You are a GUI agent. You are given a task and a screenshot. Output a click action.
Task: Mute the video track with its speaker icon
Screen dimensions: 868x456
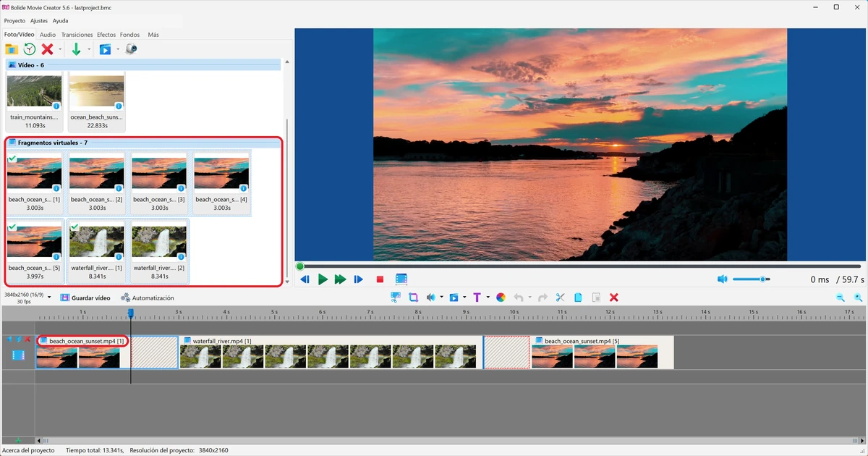[9, 339]
